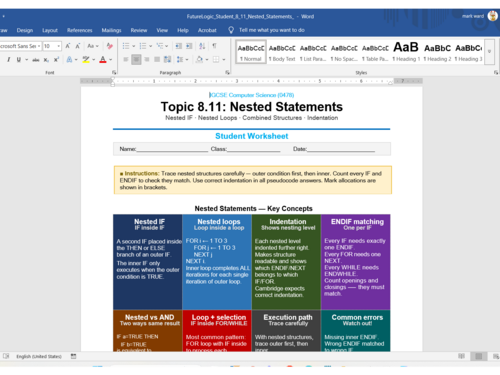This screenshot has height=375, width=500.
Task: Open Font dialog launcher
Action: [114, 72]
